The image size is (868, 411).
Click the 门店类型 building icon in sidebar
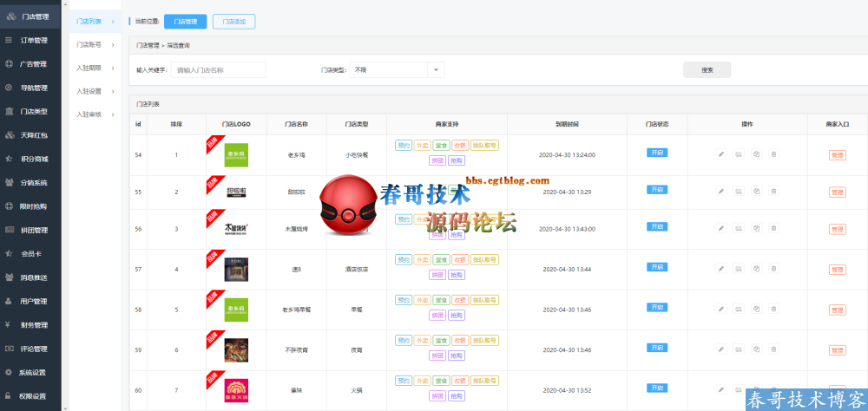click(10, 111)
